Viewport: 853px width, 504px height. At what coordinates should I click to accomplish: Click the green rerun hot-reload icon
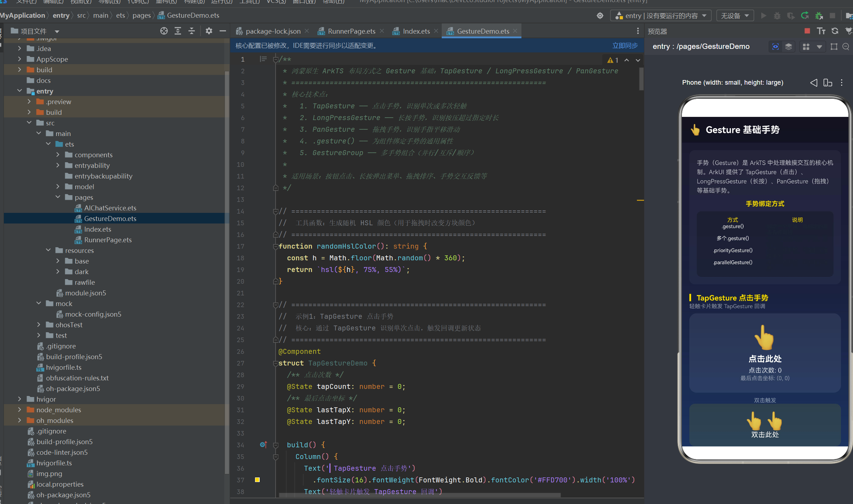pyautogui.click(x=805, y=16)
